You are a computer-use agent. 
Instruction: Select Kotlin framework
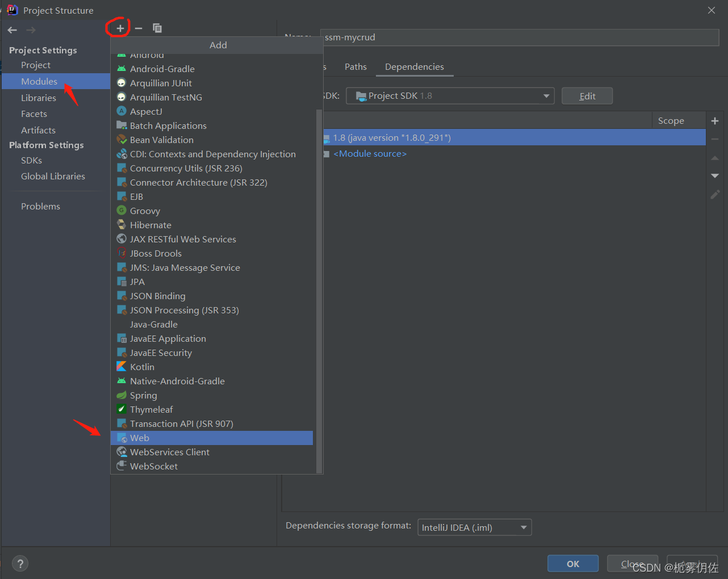(x=212, y=367)
